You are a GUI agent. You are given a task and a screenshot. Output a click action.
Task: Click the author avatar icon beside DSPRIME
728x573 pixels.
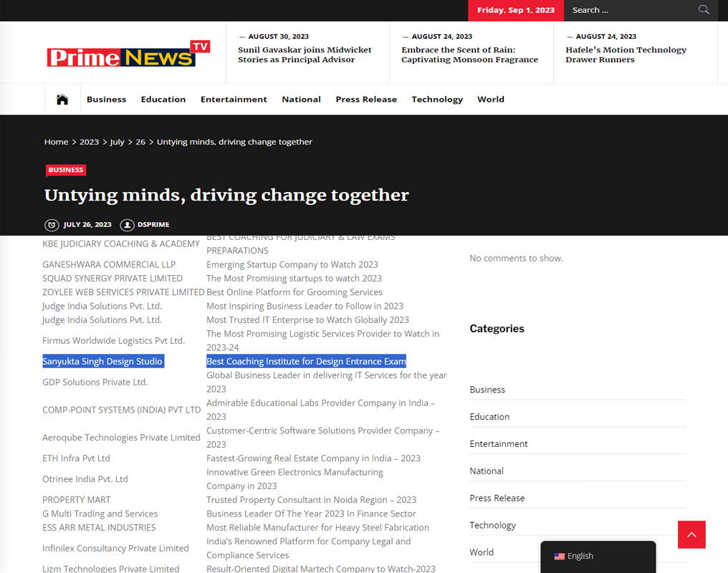(x=127, y=225)
